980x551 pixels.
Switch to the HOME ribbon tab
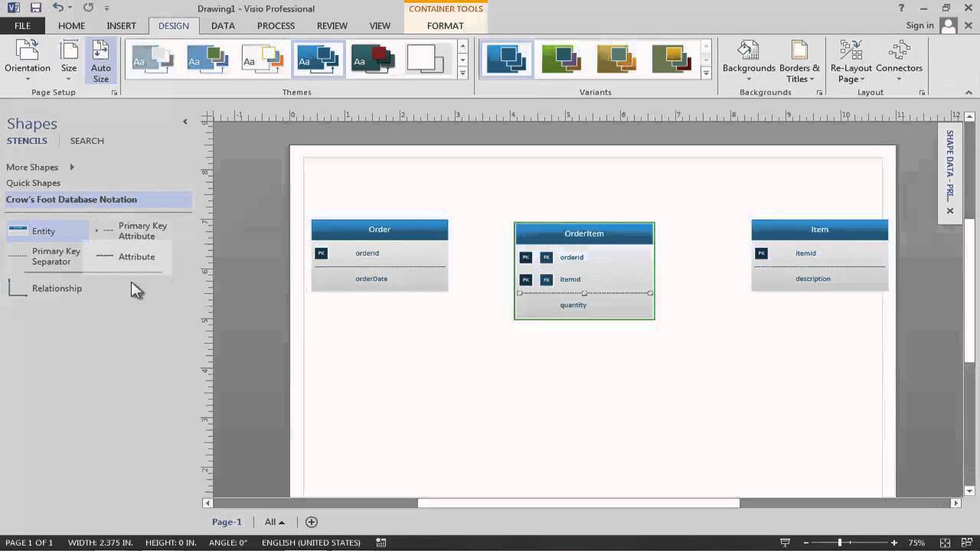pos(71,25)
